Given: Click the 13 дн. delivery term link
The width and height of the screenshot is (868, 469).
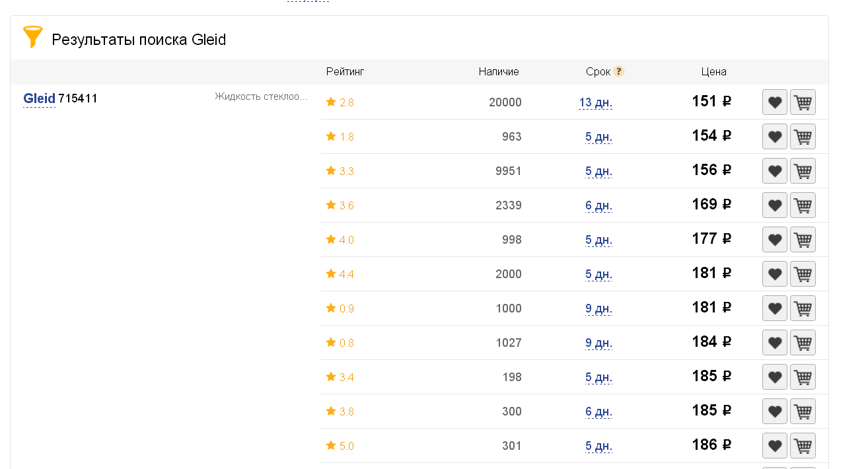Looking at the screenshot, I should pos(595,102).
